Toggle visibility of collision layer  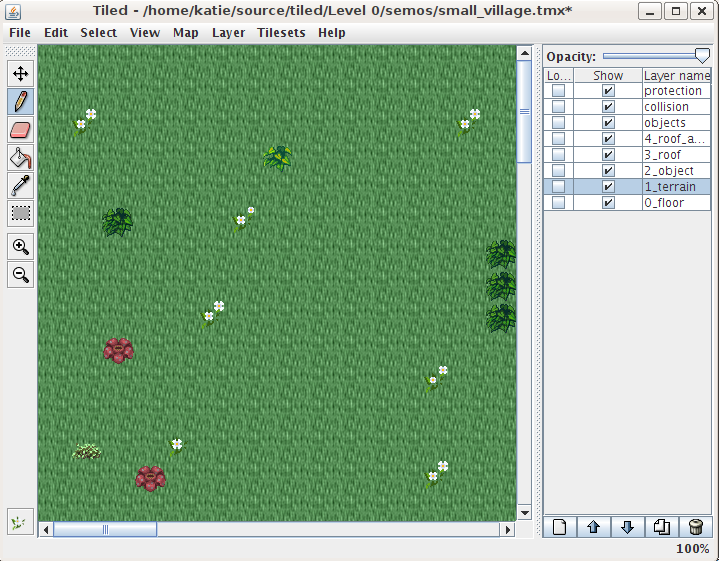tap(608, 107)
